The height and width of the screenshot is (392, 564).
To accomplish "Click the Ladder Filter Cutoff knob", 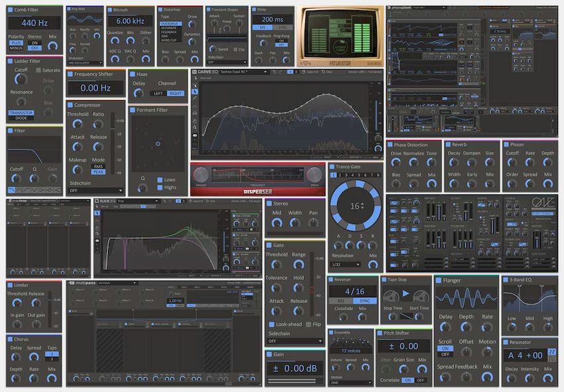I will click(x=21, y=79).
